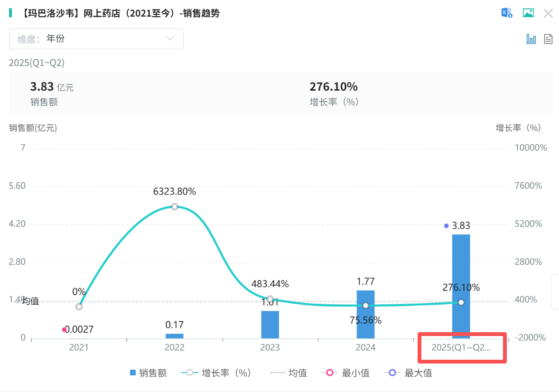Click the 2022 axis label
The width and height of the screenshot is (559, 392).
pos(174,347)
